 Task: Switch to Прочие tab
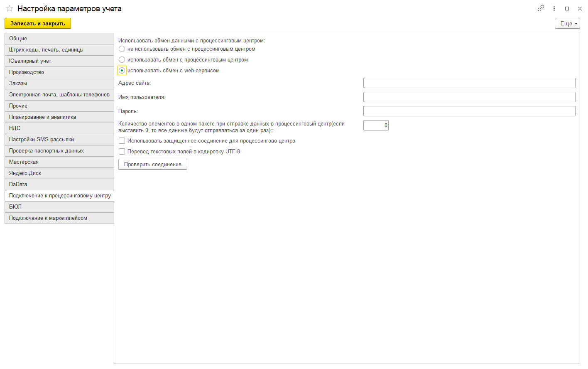(x=59, y=106)
